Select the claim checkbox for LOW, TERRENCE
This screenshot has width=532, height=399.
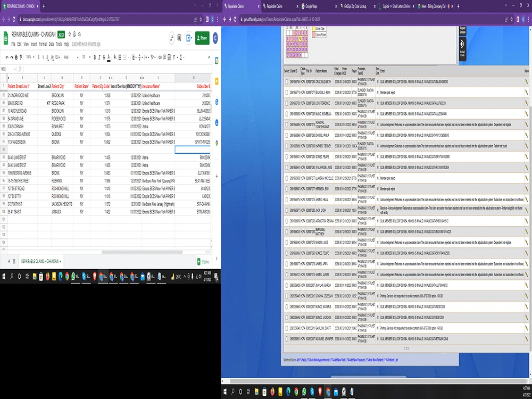pos(287,103)
